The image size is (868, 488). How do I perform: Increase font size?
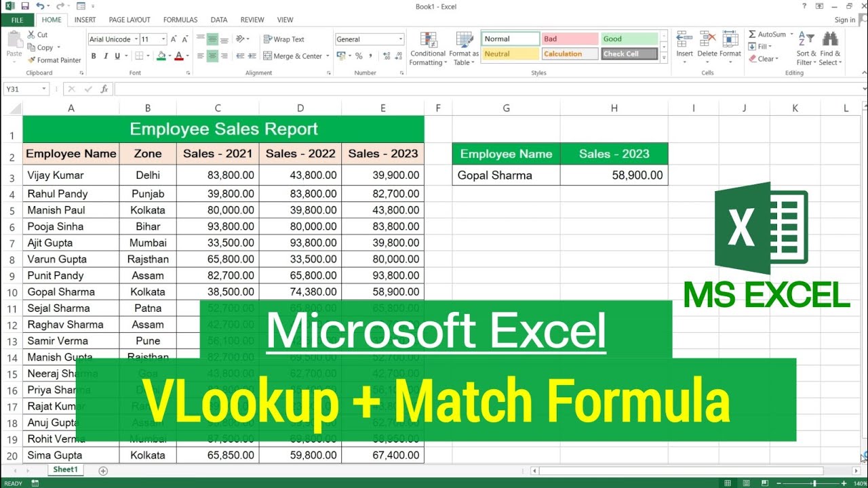click(175, 39)
